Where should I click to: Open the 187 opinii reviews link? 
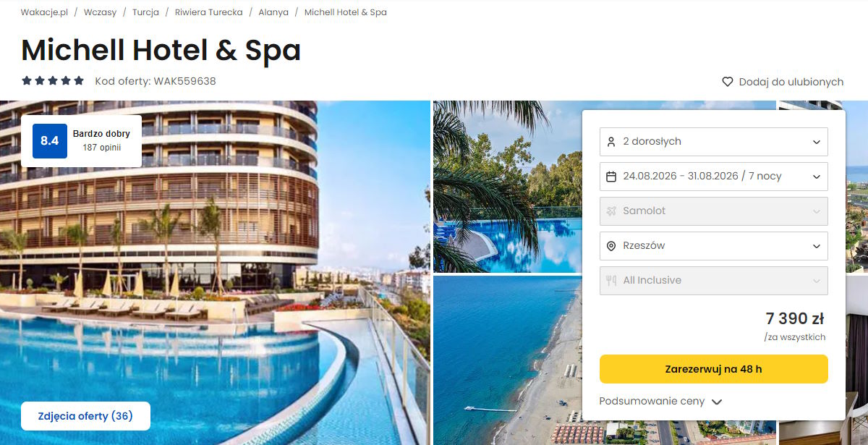pyautogui.click(x=101, y=148)
